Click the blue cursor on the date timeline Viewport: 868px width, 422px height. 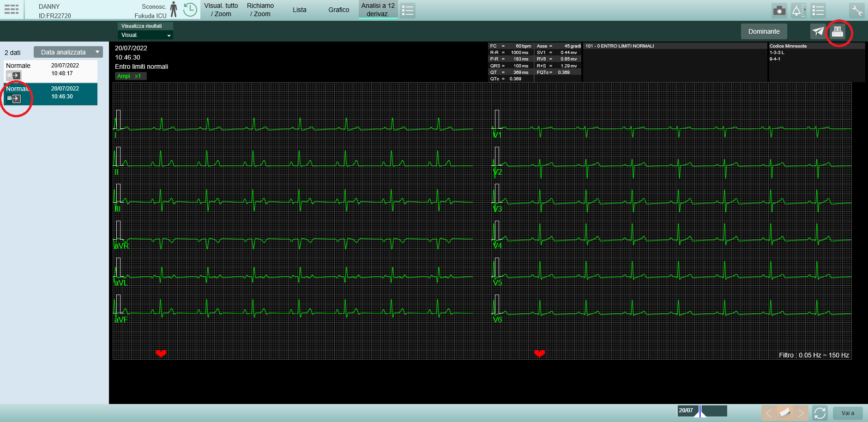(700, 411)
